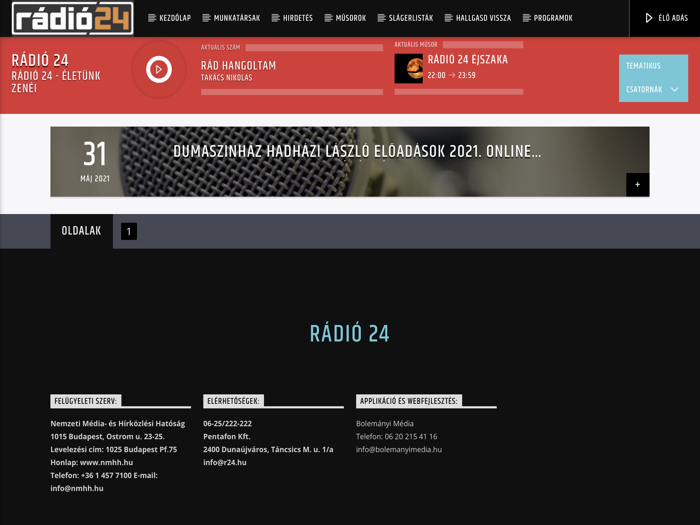Start the Élő adás live stream
This screenshot has width=700, height=525.
coord(665,18)
